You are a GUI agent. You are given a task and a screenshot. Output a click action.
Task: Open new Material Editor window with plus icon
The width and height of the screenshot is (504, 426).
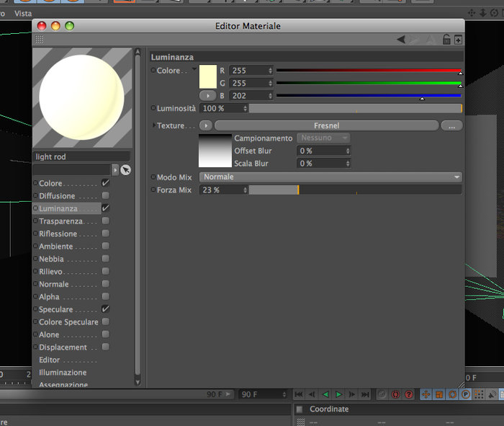click(458, 40)
